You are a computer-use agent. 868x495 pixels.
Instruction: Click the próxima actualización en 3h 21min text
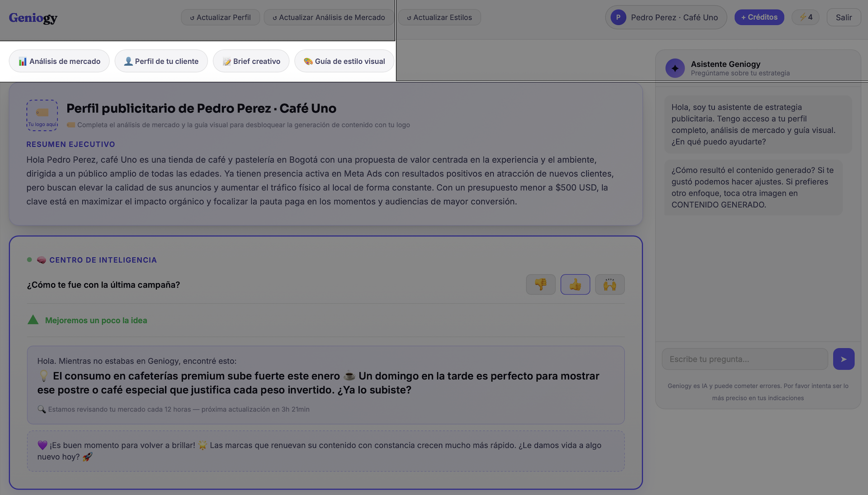(255, 409)
